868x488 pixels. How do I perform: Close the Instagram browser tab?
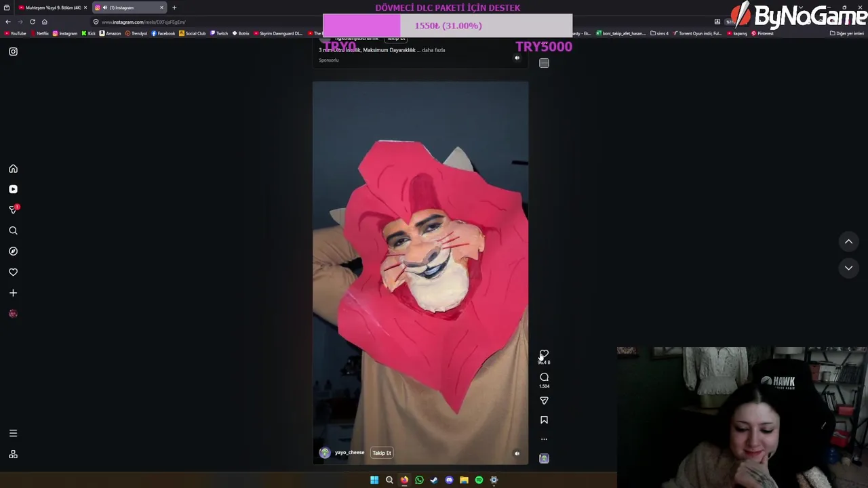point(162,7)
